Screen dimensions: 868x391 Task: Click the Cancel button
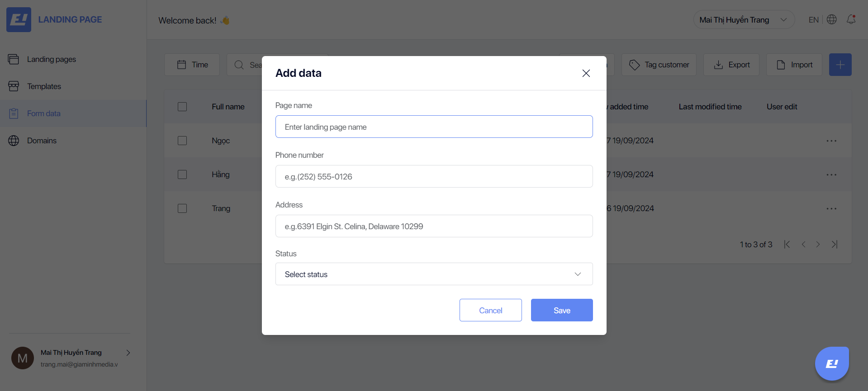490,310
